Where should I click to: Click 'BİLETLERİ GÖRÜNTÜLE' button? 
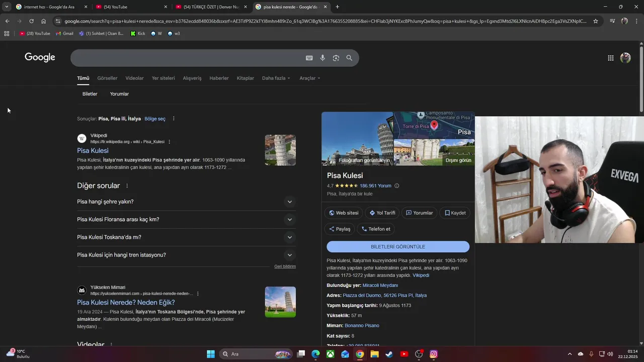click(398, 247)
